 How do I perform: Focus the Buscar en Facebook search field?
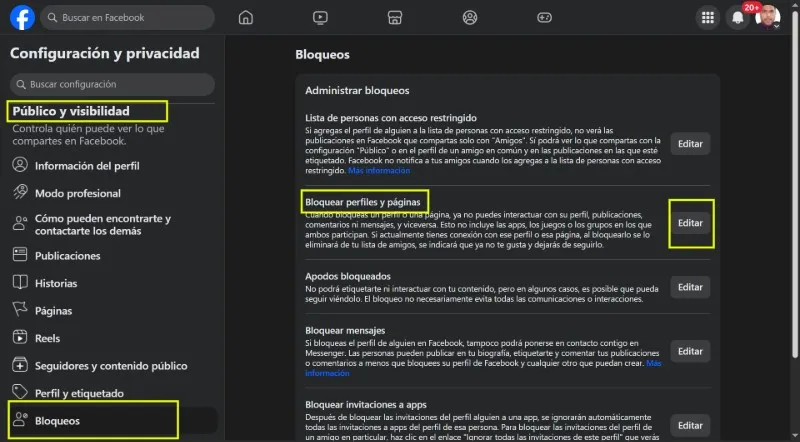pos(128,18)
